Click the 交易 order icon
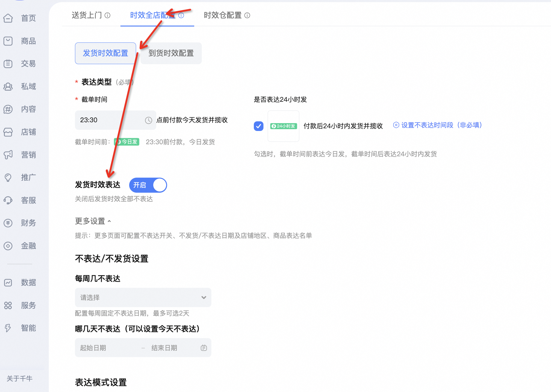Screen dimensions: 551x392 pos(8,64)
